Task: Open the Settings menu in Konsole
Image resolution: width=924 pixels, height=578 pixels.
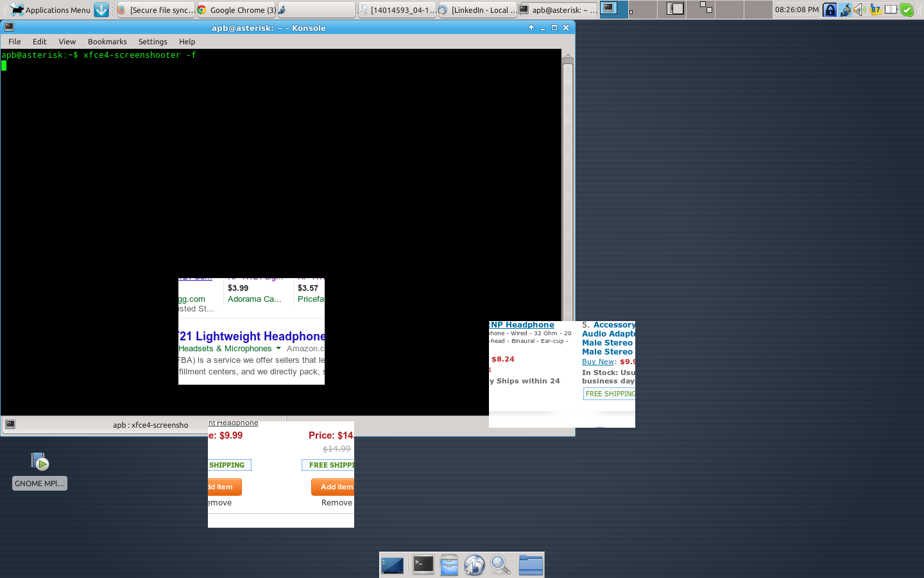Action: coord(153,42)
